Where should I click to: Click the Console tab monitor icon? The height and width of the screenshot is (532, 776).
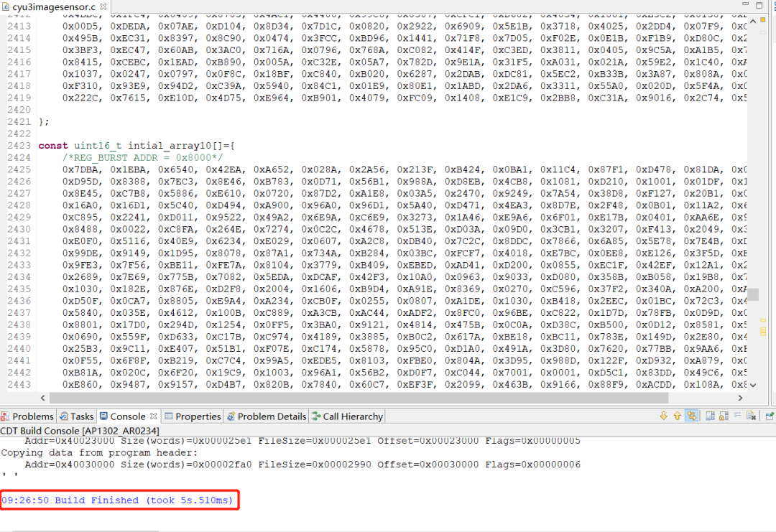104,416
